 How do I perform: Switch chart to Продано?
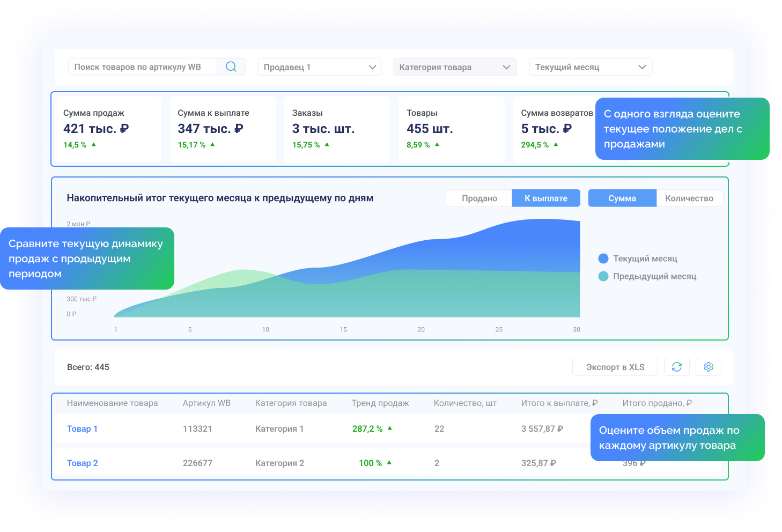point(479,198)
